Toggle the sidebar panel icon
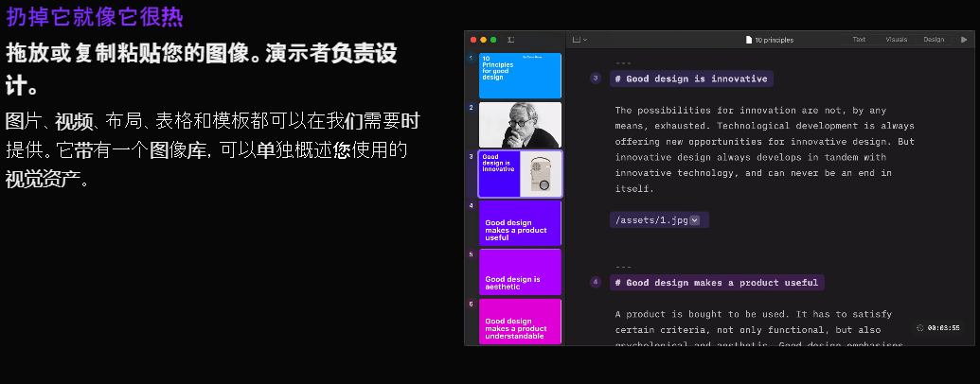The height and width of the screenshot is (384, 980). click(x=510, y=40)
